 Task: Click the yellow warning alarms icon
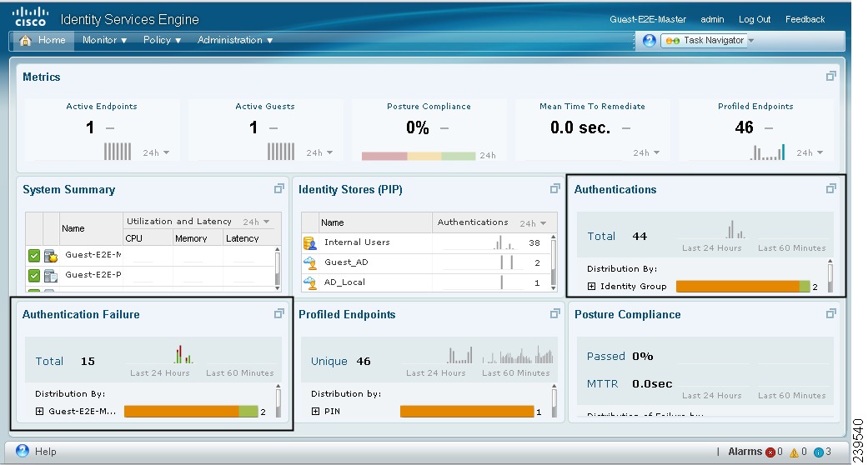point(794,452)
